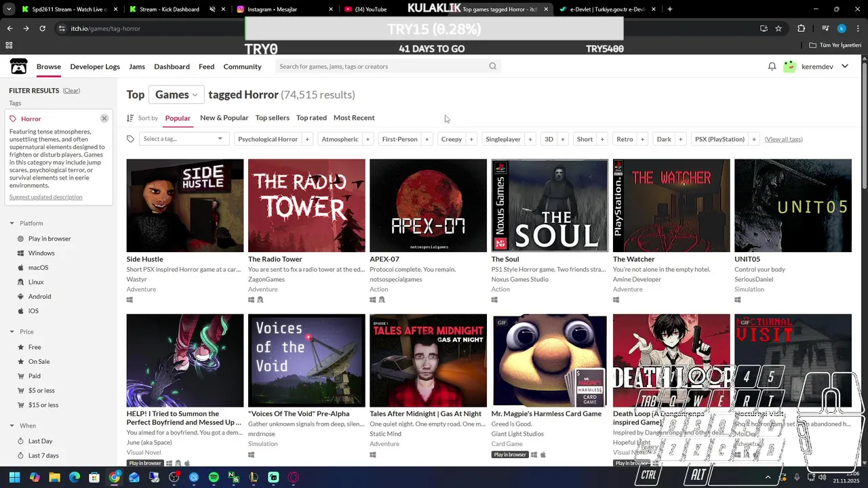Expand the keremdev account menu arrow

click(845, 66)
